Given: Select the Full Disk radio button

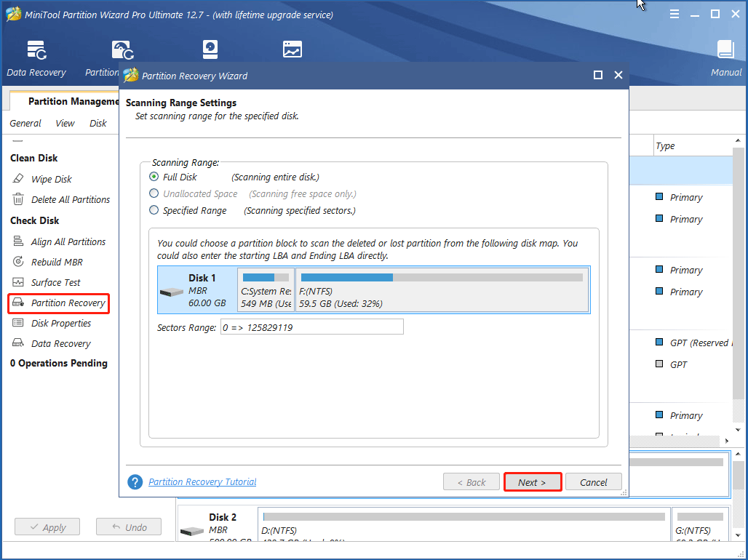Looking at the screenshot, I should [x=154, y=177].
